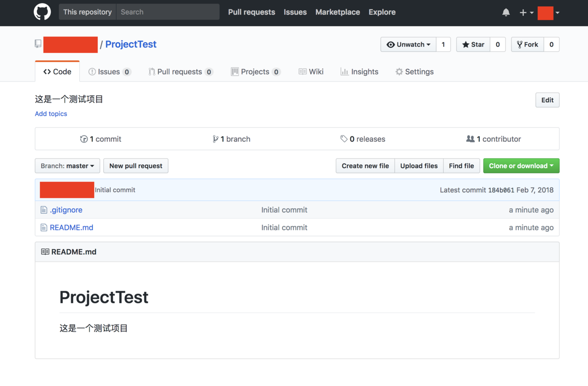Viewport: 588px width, 386px height.
Task: Switch to the Issues tab
Action: tap(110, 72)
